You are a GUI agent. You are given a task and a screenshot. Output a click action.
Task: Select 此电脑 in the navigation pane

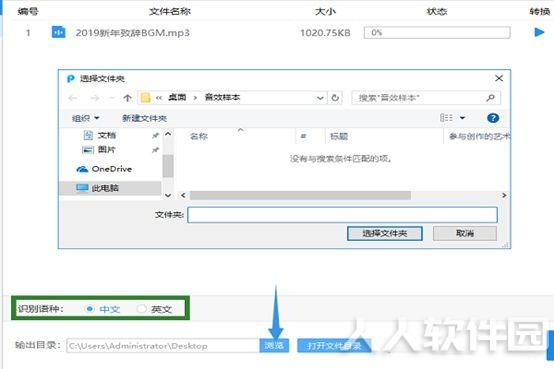click(105, 188)
